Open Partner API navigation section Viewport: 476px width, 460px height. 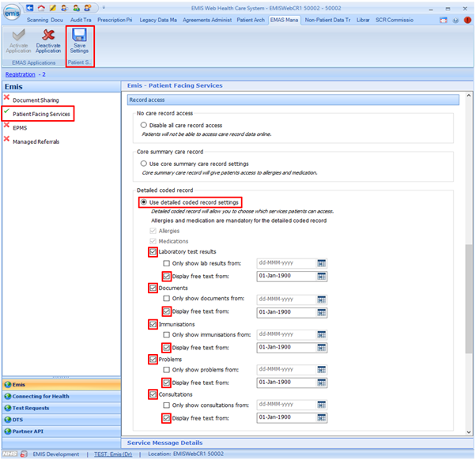tap(62, 432)
